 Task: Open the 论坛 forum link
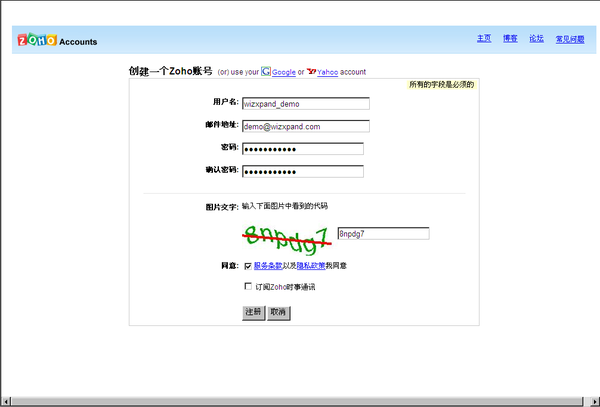pyautogui.click(x=536, y=38)
